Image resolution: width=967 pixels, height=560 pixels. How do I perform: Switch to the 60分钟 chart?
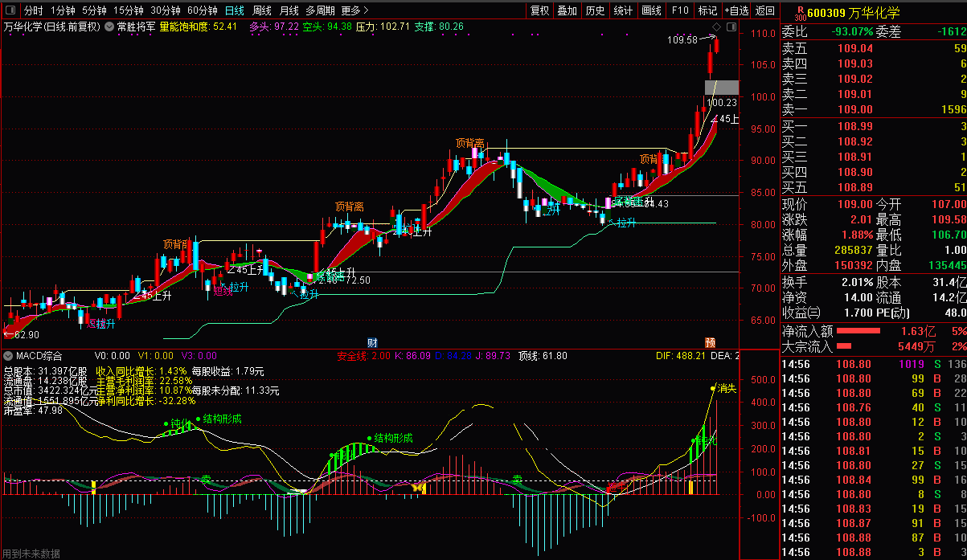click(202, 10)
